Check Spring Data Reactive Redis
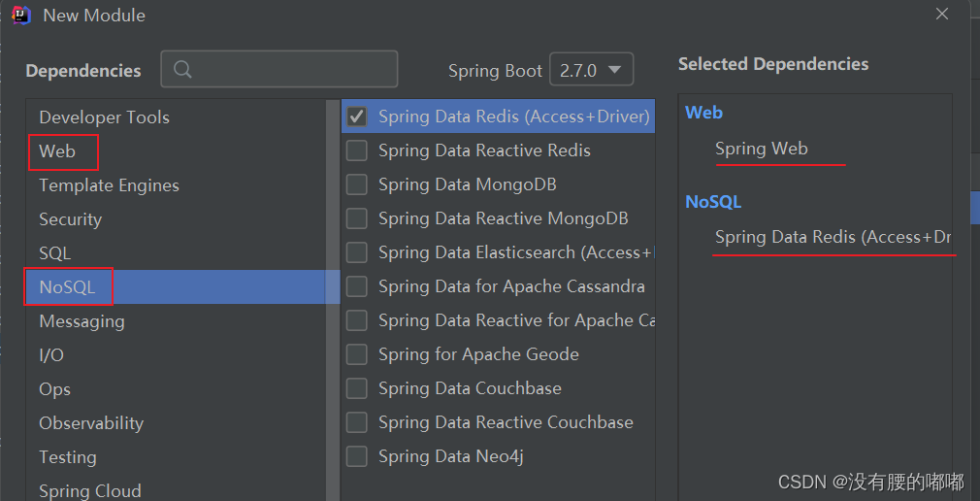 357,150
